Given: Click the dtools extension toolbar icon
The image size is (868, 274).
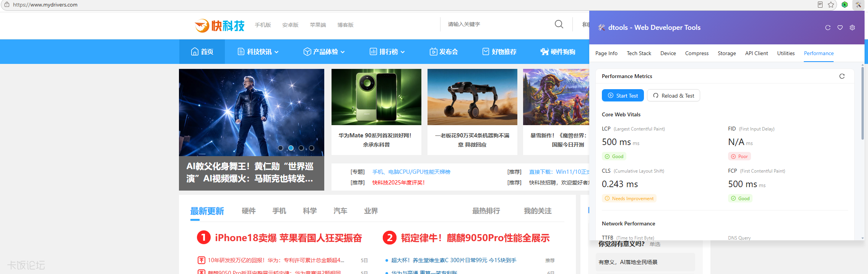Looking at the screenshot, I should [858, 5].
